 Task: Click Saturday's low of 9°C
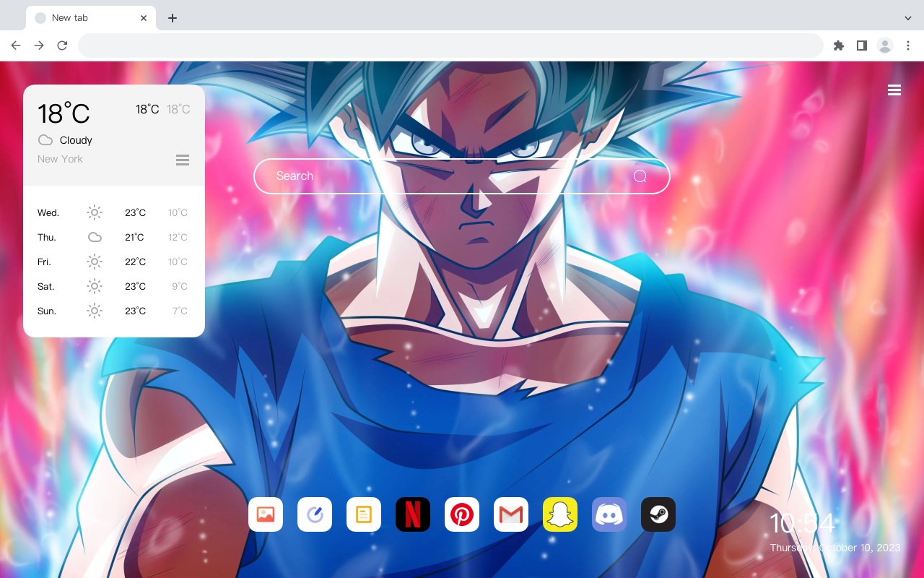(x=180, y=287)
